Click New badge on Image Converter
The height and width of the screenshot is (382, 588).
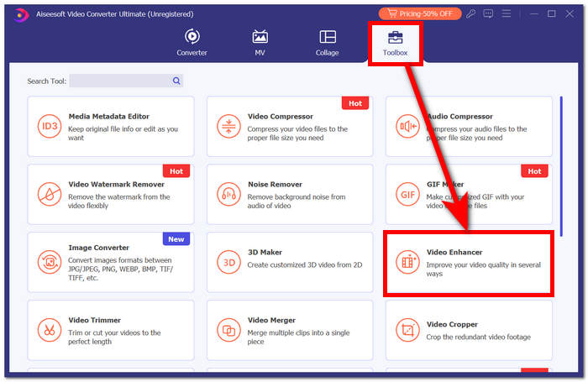[x=176, y=238]
